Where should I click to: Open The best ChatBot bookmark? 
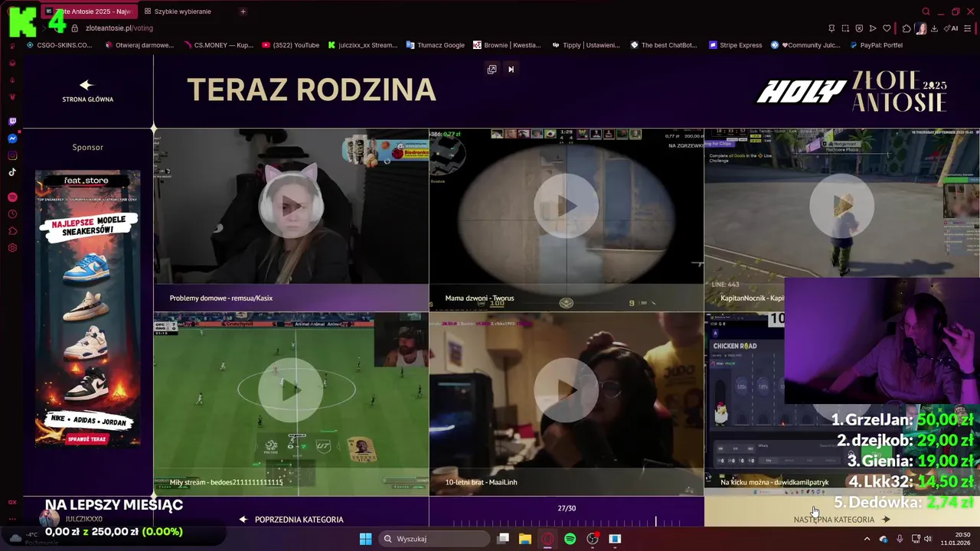pos(664,45)
